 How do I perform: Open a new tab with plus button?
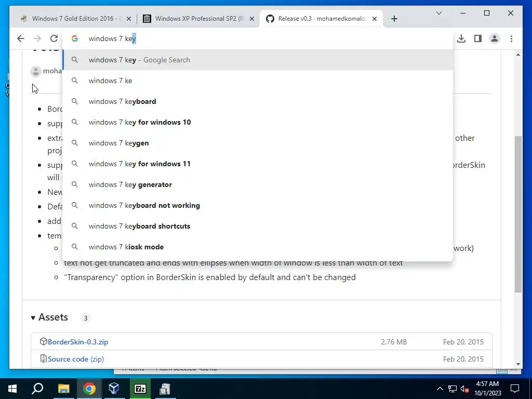click(x=394, y=19)
